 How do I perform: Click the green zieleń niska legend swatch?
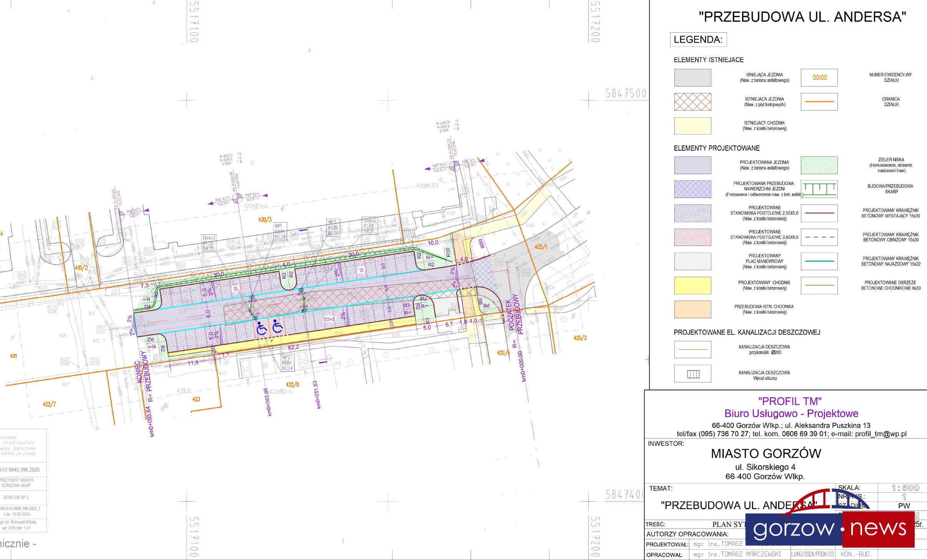tap(819, 165)
